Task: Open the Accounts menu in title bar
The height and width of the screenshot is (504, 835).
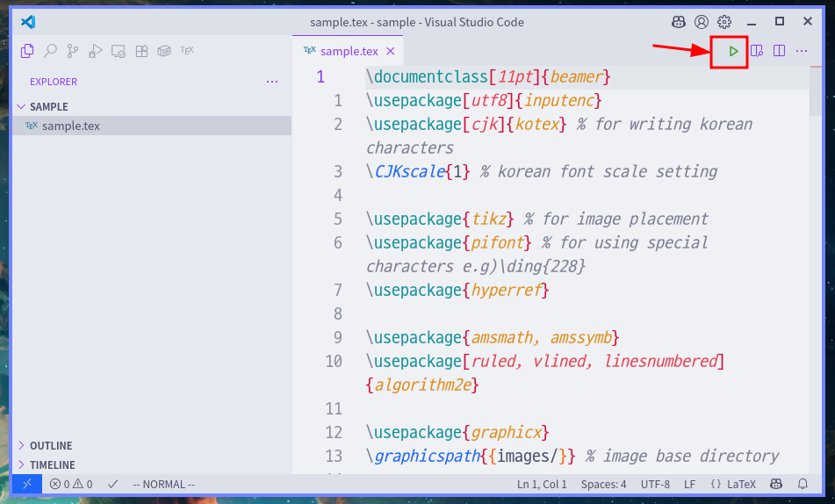Action: click(702, 22)
